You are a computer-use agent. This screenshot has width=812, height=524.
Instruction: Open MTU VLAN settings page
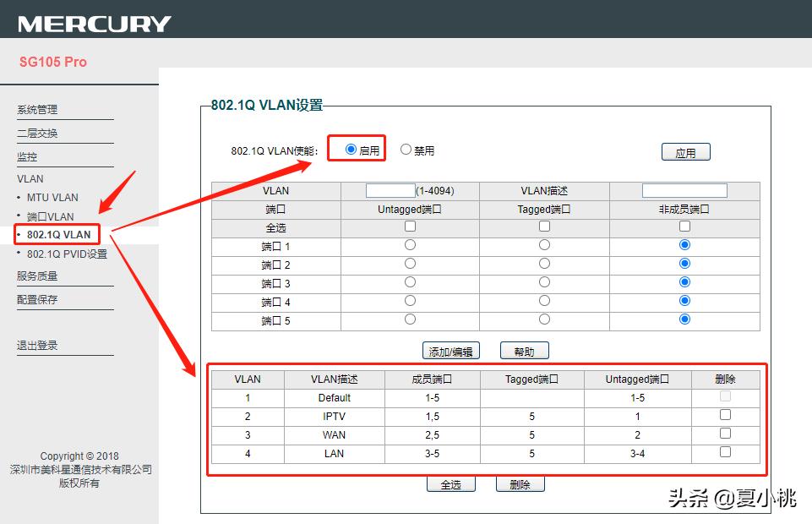coord(52,198)
